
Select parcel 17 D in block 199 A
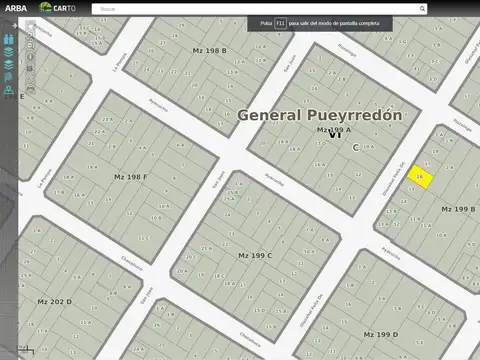320,143
